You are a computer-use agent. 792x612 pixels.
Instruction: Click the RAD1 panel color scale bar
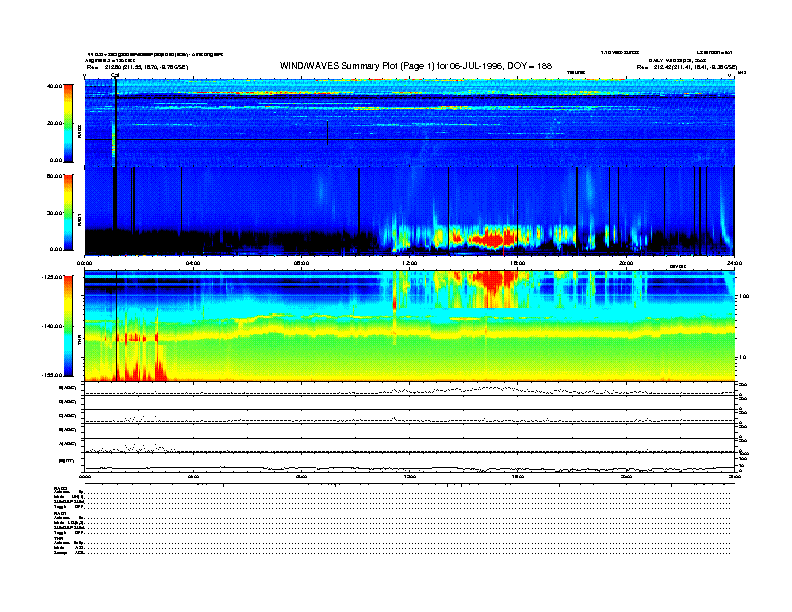[x=68, y=212]
